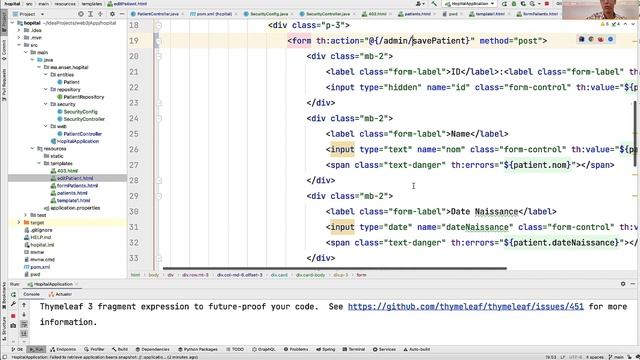Click the Build hammer icon in toolbar
The height and width of the screenshot is (360, 640).
[434, 4]
